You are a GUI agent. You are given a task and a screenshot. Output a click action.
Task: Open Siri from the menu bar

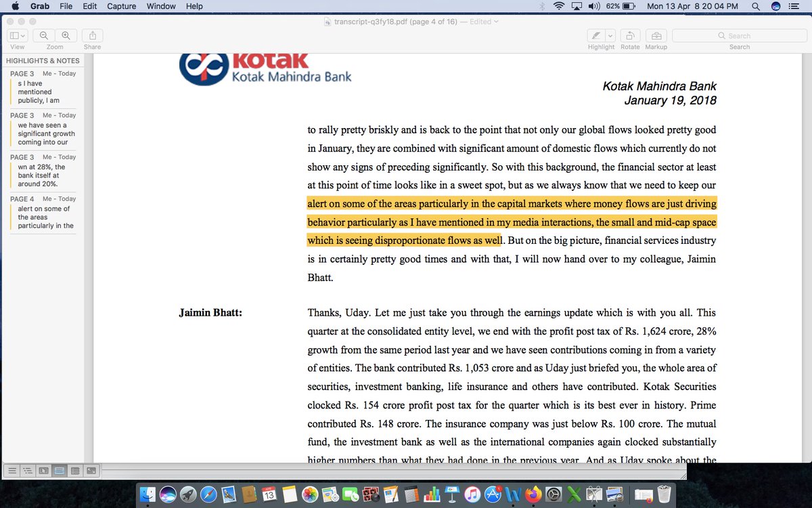[776, 6]
